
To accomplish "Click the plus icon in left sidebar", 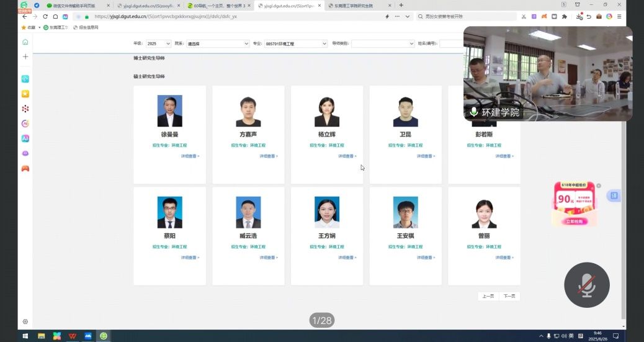I will (x=25, y=56).
